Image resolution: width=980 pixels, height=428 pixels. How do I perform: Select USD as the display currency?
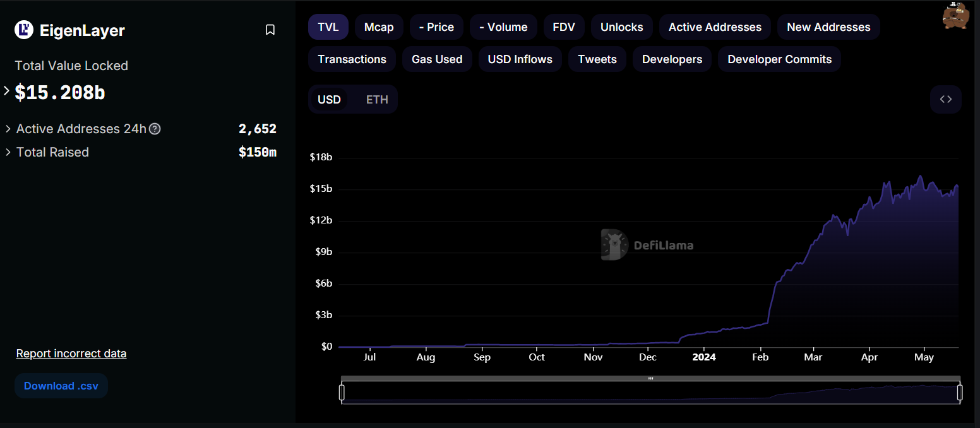coord(329,99)
